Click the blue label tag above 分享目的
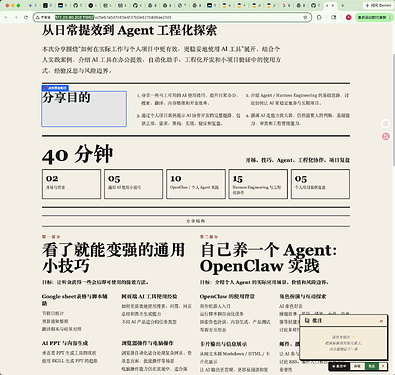Screen dimensions: 395x375 tap(55, 88)
